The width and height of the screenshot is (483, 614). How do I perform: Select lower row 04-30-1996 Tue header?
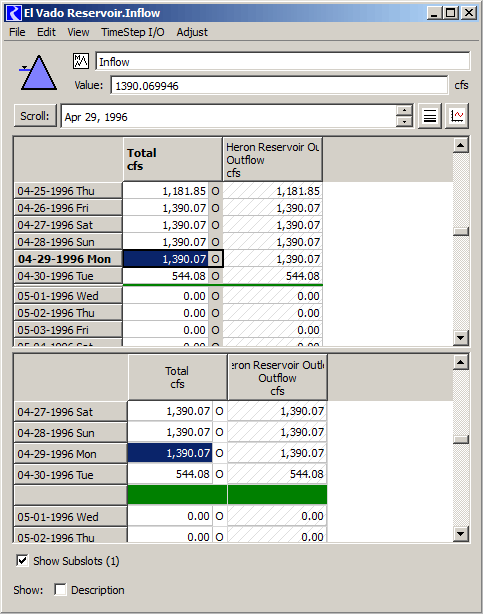pyautogui.click(x=70, y=475)
